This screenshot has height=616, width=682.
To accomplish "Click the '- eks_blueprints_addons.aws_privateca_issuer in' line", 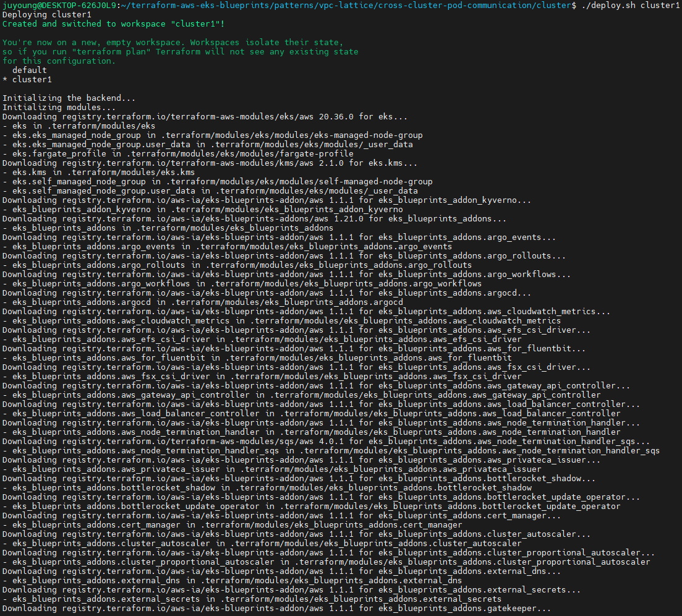I will tap(272, 469).
